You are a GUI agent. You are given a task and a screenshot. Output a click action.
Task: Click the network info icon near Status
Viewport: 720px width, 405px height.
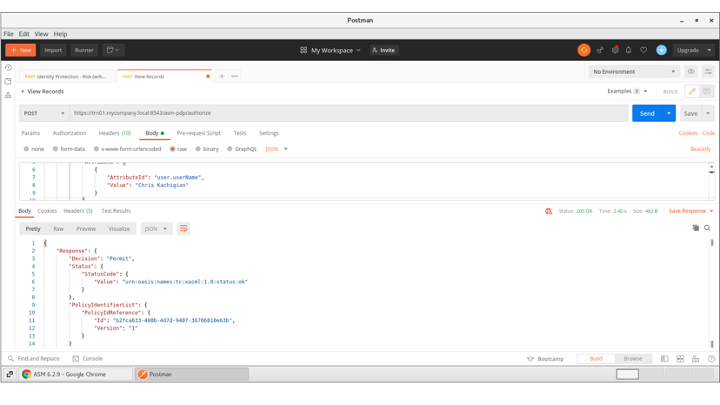click(548, 211)
